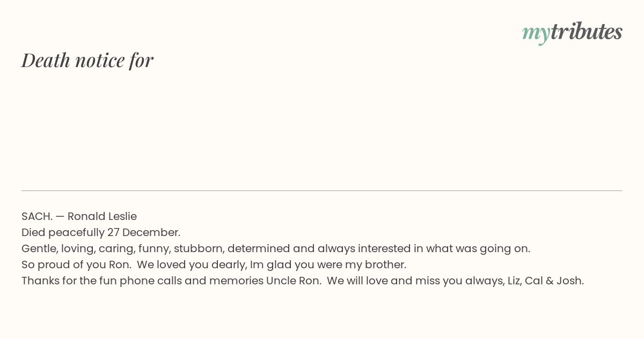Click the names "Liz, Cal & Josh"

point(545,281)
